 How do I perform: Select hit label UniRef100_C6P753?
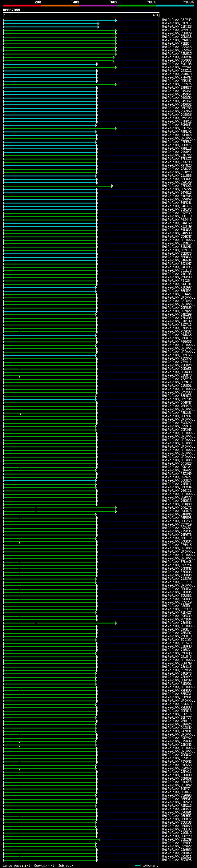pos(177,108)
